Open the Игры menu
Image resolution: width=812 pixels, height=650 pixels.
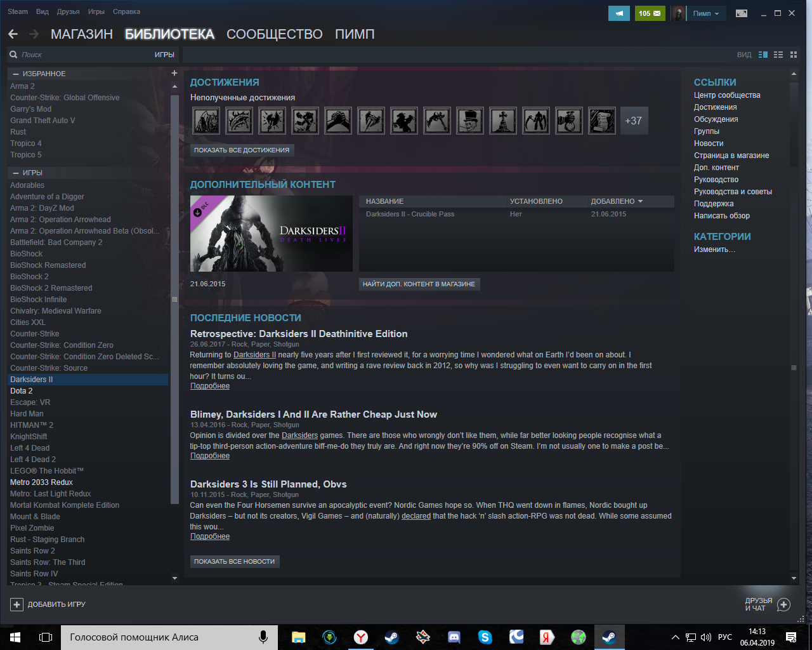point(96,11)
